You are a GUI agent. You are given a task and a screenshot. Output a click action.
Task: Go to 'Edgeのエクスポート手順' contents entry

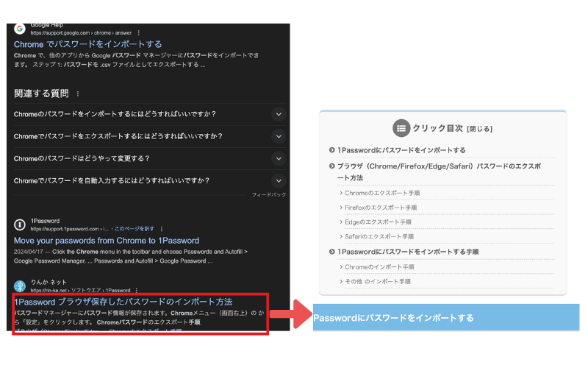tap(378, 222)
